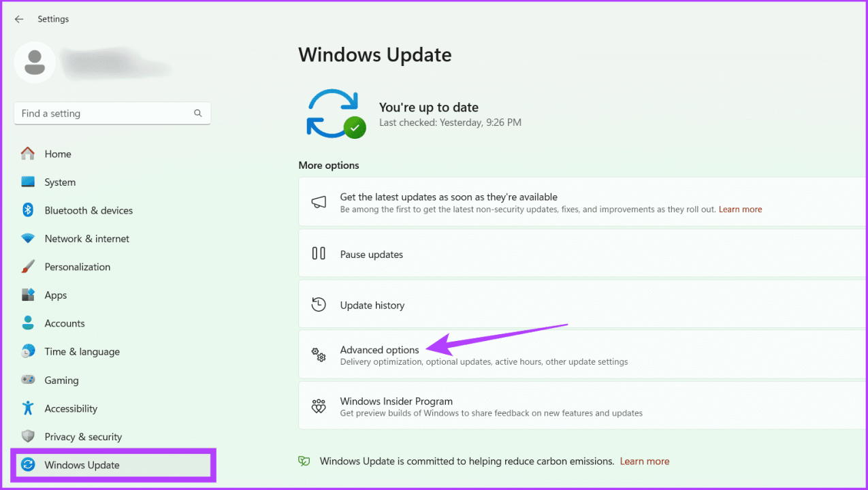Click the Privacy & security shield icon
Image resolution: width=868 pixels, height=490 pixels.
tap(28, 436)
